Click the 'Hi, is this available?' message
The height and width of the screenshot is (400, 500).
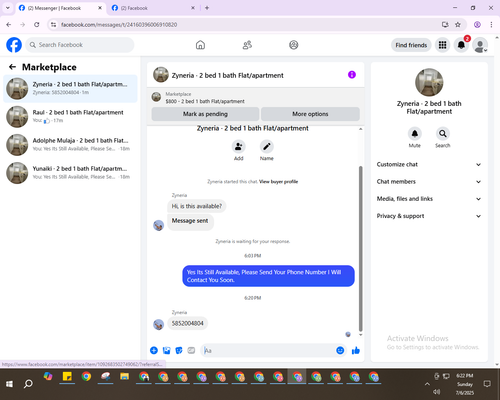[x=197, y=206]
